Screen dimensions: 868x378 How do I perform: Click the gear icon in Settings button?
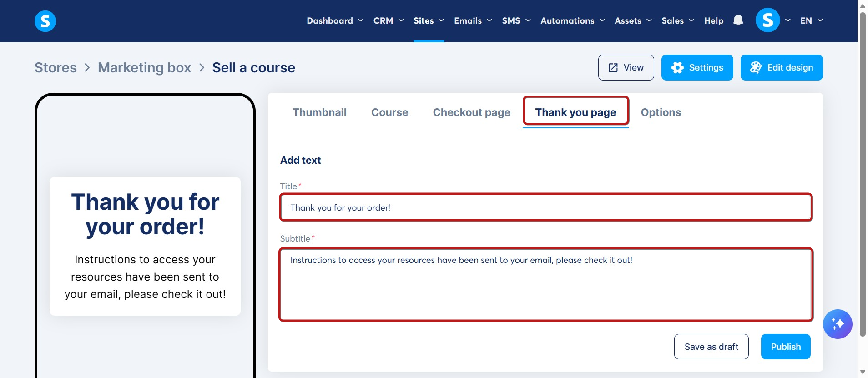click(x=677, y=68)
